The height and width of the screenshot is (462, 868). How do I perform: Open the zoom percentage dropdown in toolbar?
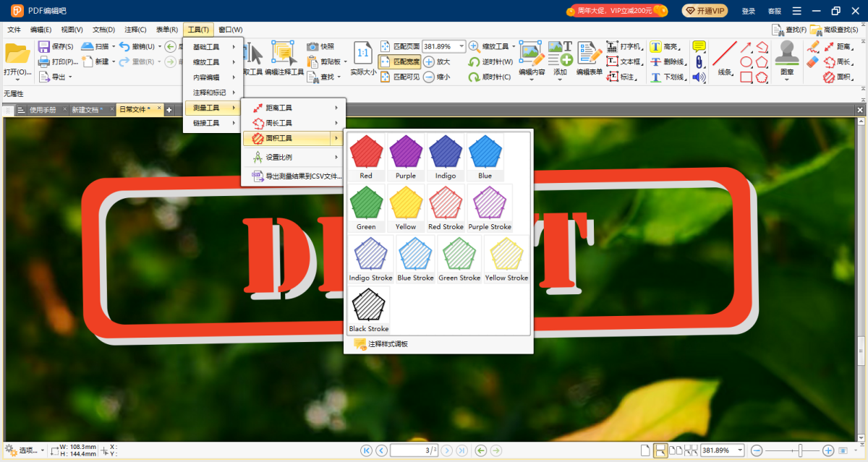pyautogui.click(x=462, y=46)
